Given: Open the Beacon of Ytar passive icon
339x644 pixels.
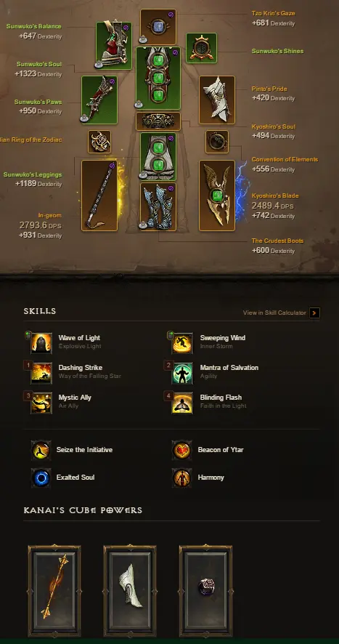Looking at the screenshot, I should pos(181,450).
